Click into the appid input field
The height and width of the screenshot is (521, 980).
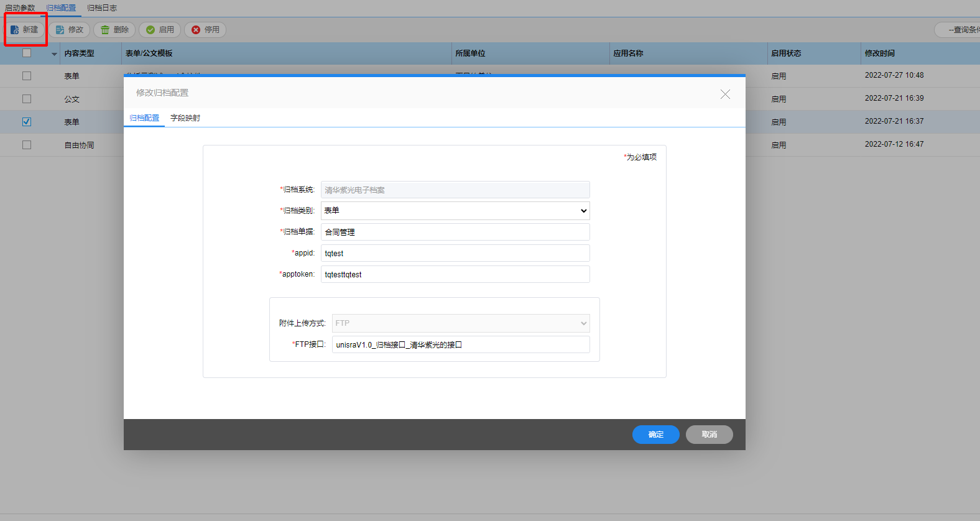[455, 253]
